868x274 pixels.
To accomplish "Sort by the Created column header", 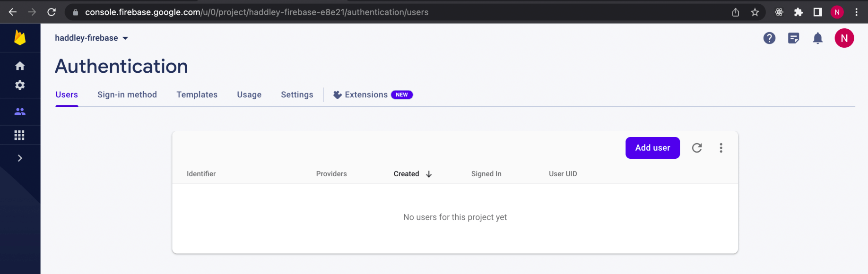I will tap(407, 174).
